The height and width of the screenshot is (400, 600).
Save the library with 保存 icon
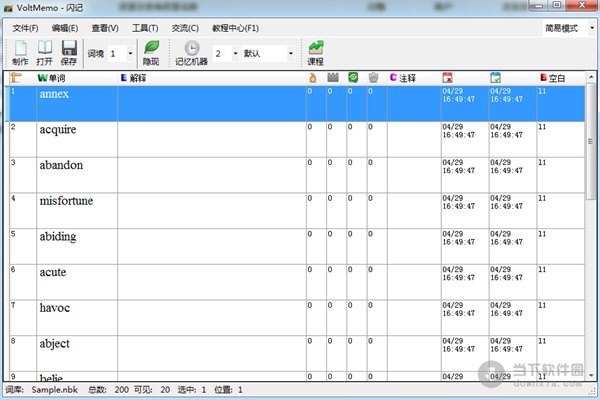point(69,53)
